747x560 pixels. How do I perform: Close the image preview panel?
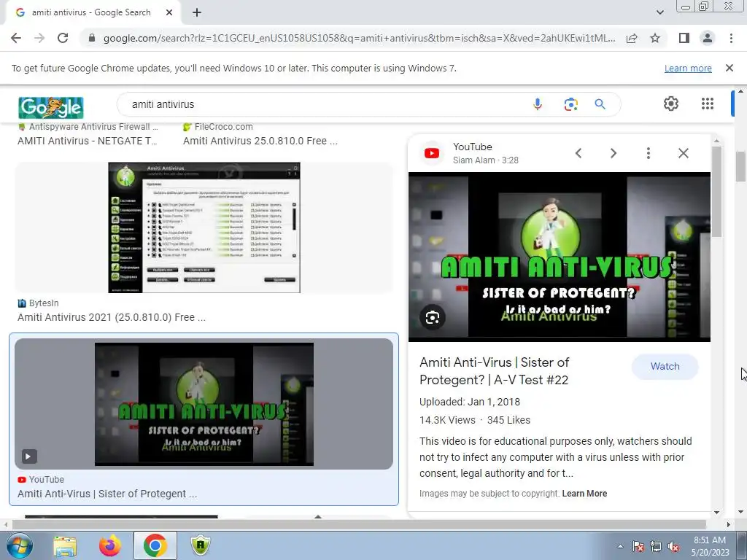[x=683, y=153]
